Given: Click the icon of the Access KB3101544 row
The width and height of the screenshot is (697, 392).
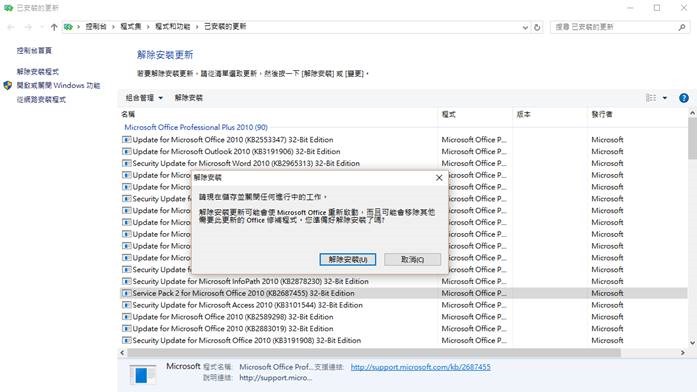Looking at the screenshot, I should tap(127, 305).
